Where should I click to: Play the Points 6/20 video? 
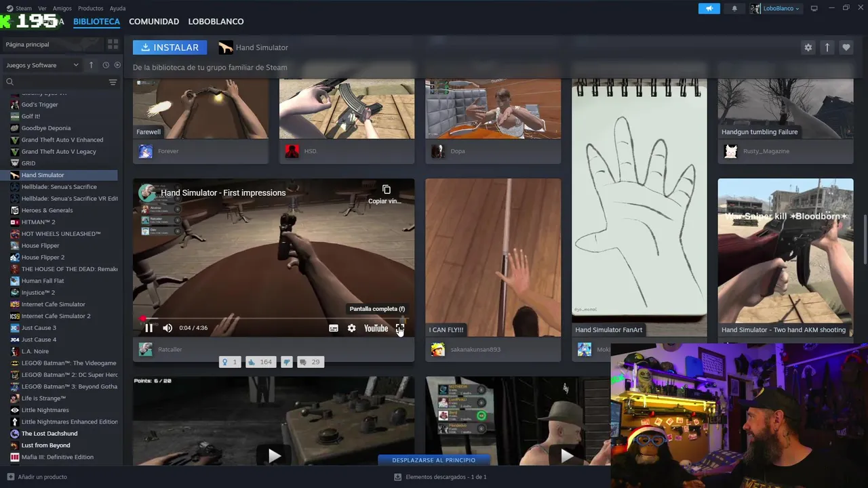274,455
